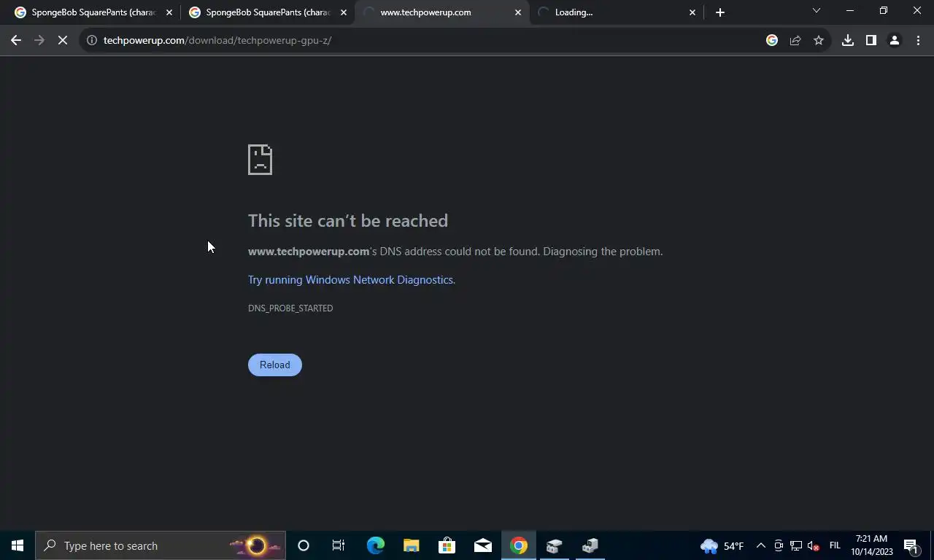
Task: Expand the tab search dropdown
Action: [817, 11]
